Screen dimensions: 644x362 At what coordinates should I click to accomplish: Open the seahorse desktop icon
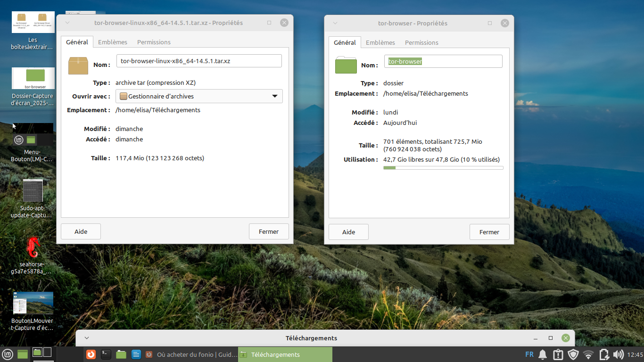pyautogui.click(x=33, y=248)
